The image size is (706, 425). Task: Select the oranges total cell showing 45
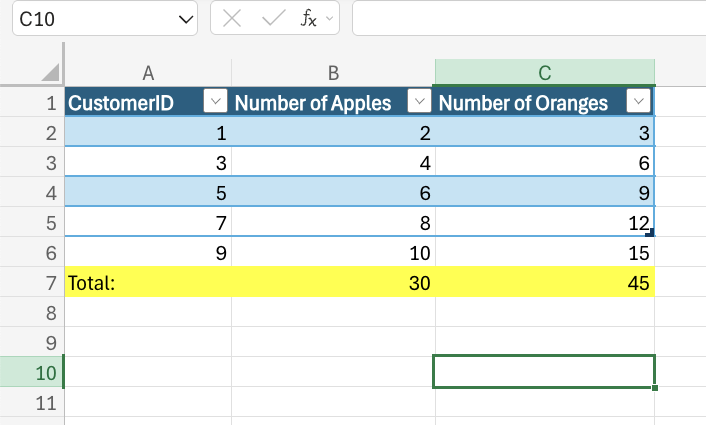545,282
